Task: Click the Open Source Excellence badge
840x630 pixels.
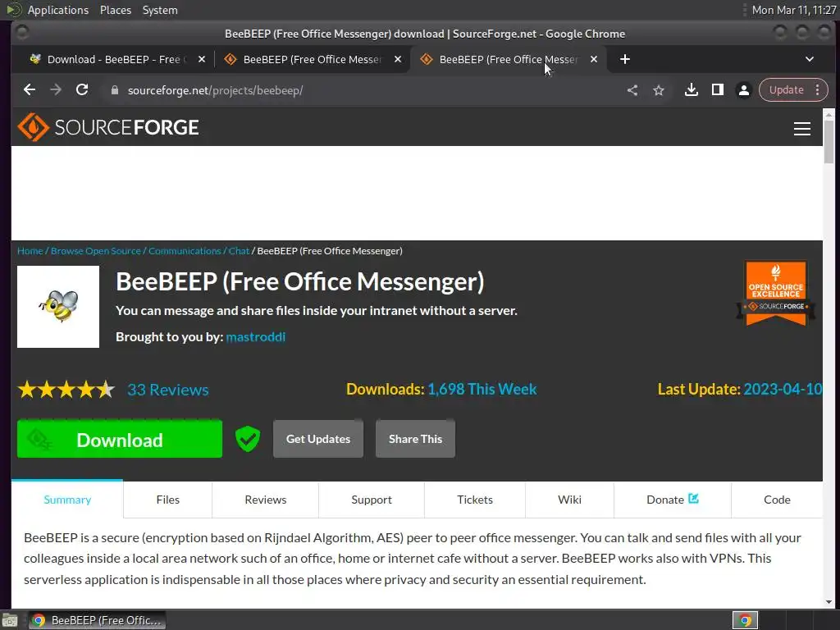Action: point(776,293)
